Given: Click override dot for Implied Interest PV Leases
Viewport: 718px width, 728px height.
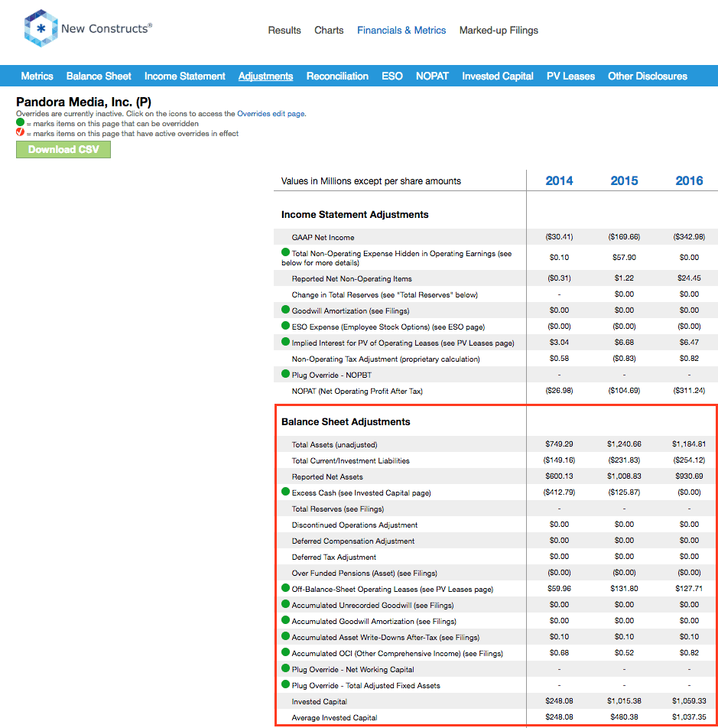Looking at the screenshot, I should (285, 342).
